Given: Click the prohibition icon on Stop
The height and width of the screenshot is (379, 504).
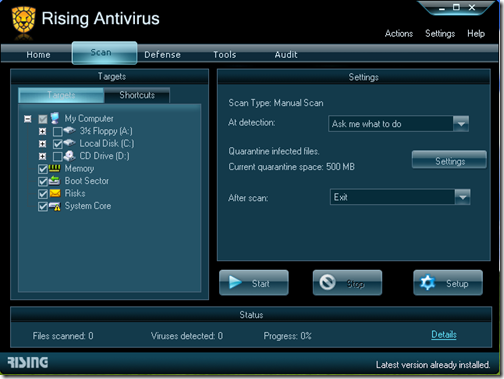Looking at the screenshot, I should 328,282.
